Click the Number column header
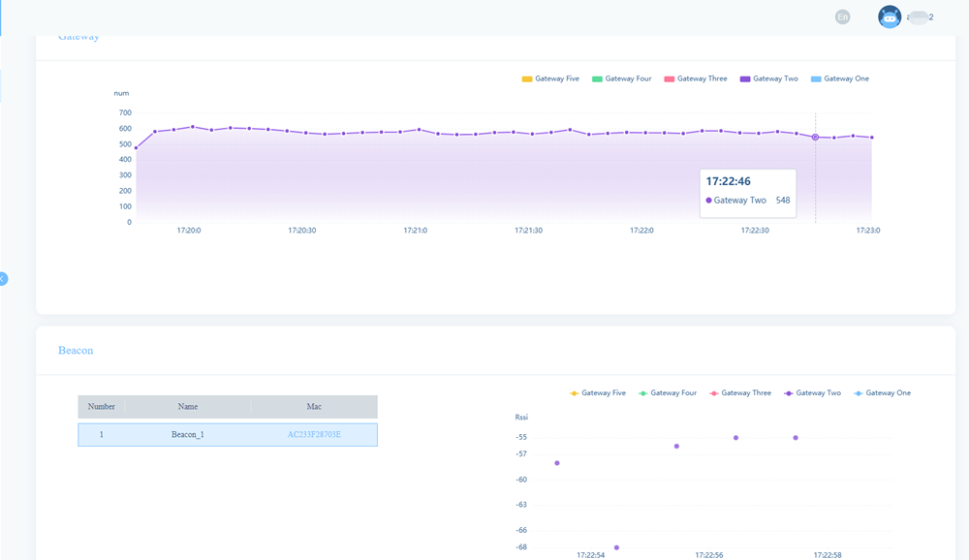Screen dimensions: 969x560 [x=102, y=407]
